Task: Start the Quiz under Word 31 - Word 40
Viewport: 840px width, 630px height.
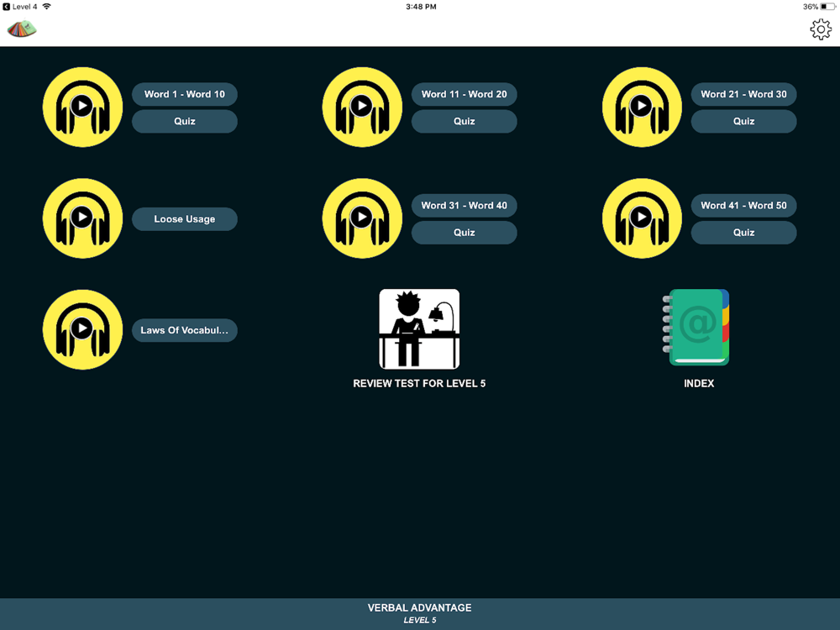Action: click(465, 233)
